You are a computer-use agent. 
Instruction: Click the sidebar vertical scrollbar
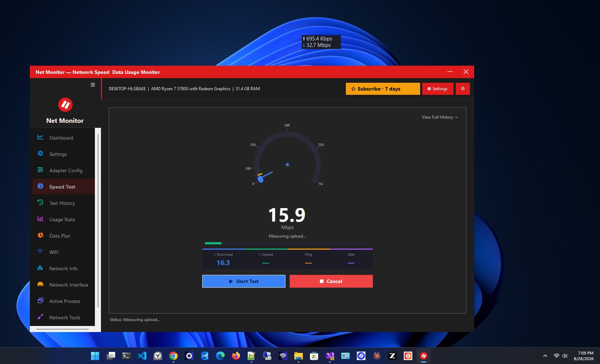(x=98, y=220)
